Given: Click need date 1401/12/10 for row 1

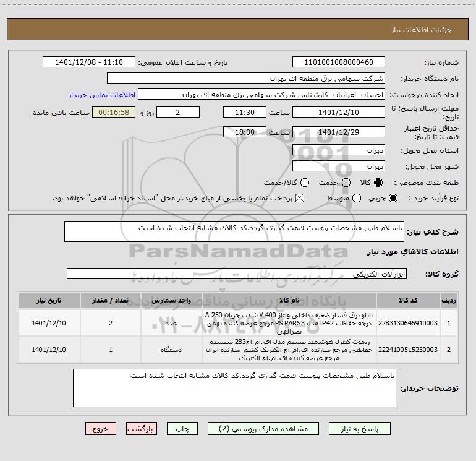Looking at the screenshot, I should [x=49, y=323].
